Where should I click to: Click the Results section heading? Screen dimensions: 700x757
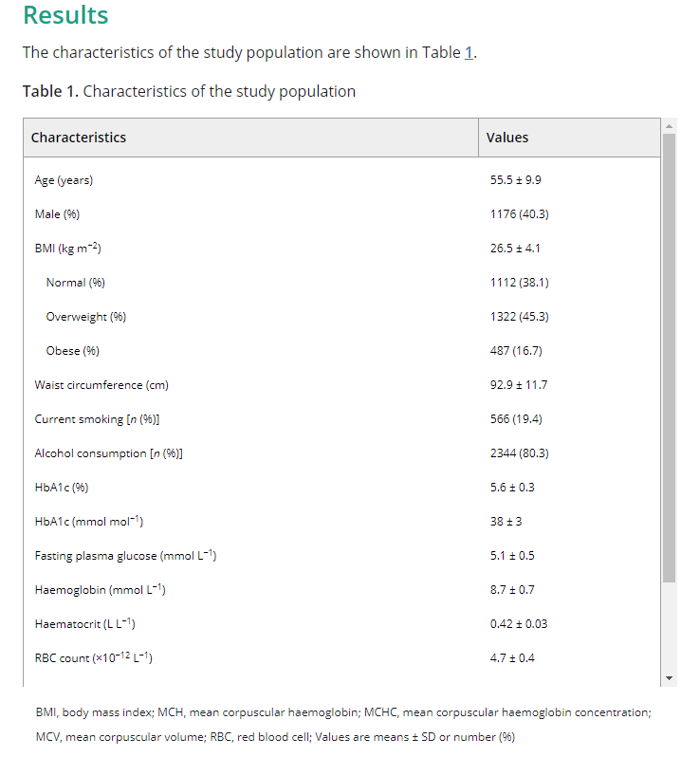[x=65, y=14]
